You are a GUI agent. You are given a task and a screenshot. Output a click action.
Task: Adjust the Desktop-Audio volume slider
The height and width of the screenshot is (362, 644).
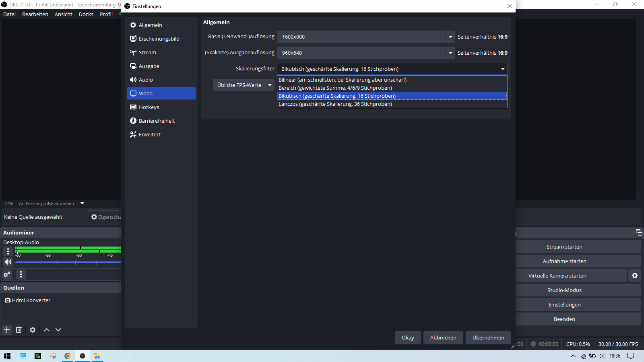[x=68, y=262]
